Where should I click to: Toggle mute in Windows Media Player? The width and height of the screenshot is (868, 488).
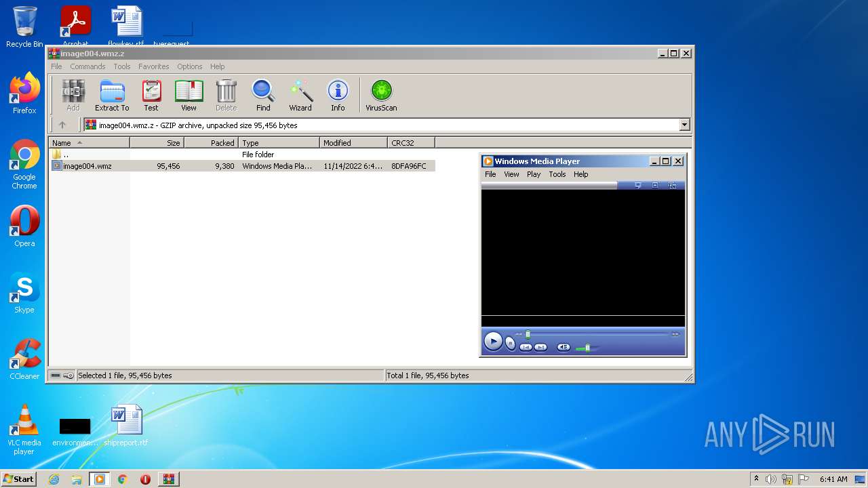point(564,347)
